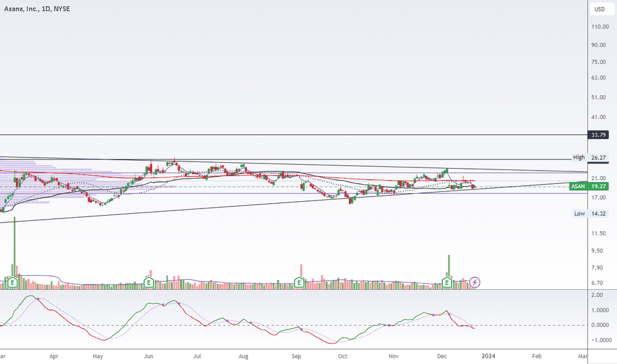Click the Low 14.32 price label
The image size is (617, 364).
click(x=591, y=214)
